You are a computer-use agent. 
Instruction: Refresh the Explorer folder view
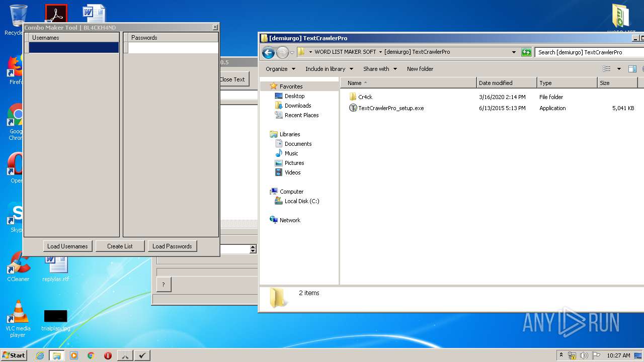click(526, 52)
